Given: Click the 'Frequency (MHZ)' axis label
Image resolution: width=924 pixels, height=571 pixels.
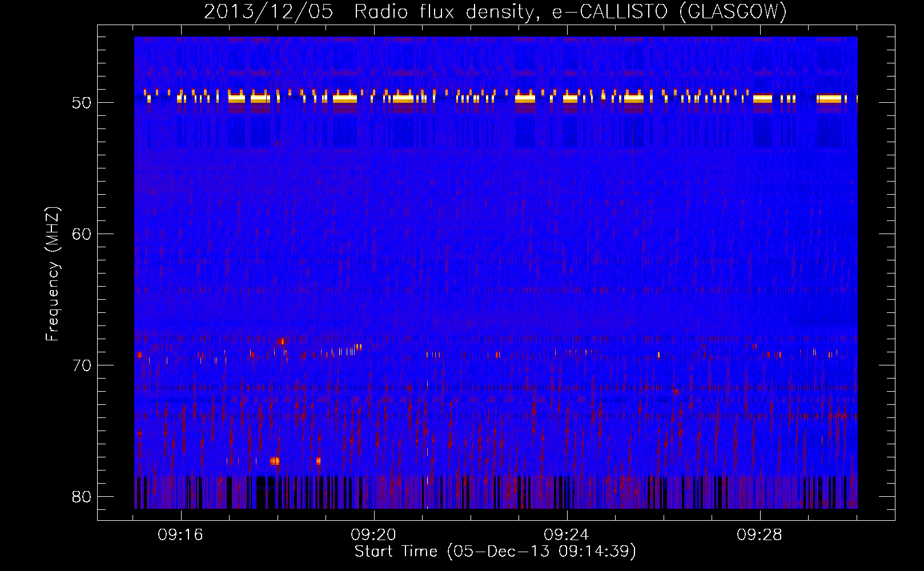Looking at the screenshot, I should tap(53, 274).
